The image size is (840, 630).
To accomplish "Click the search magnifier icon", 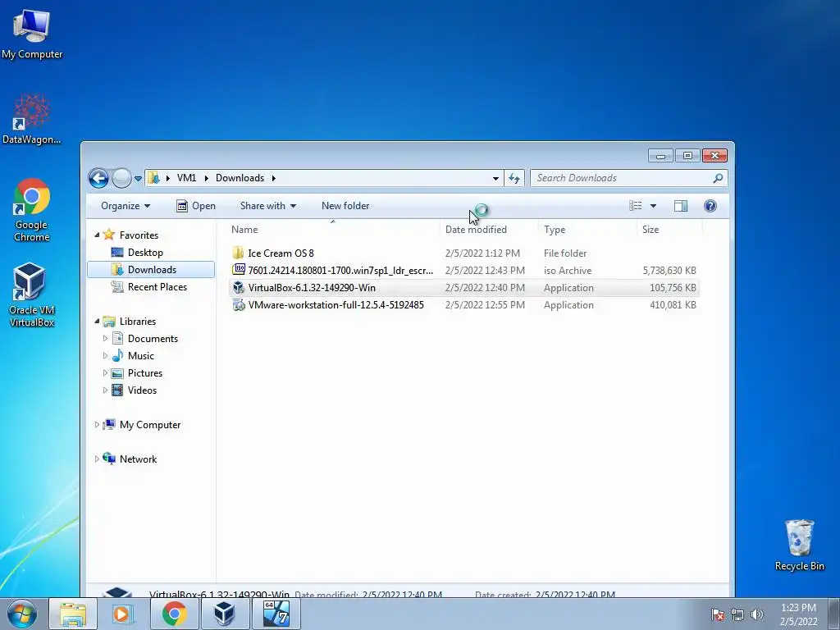I will click(x=718, y=178).
